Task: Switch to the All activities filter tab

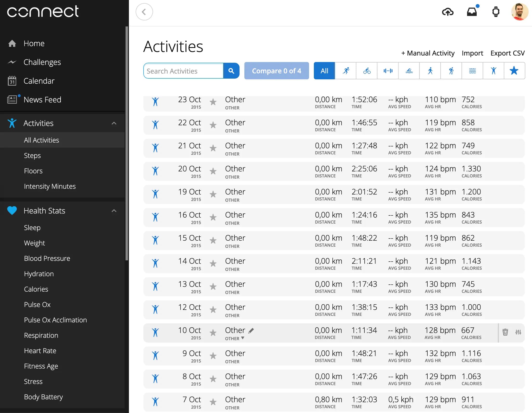Action: click(324, 71)
